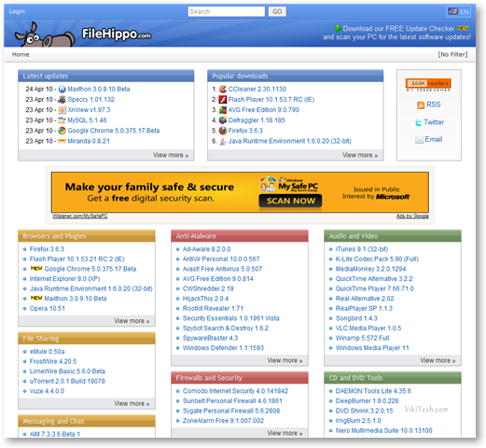Open the uTorrent 2.0.1 Build 19078 link
The image size is (486, 448).
coord(67,381)
